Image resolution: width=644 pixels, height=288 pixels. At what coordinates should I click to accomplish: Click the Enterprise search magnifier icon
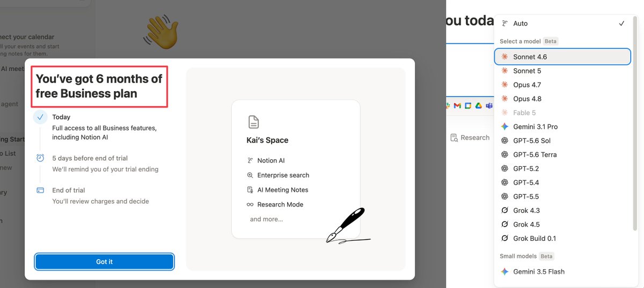[x=250, y=175]
